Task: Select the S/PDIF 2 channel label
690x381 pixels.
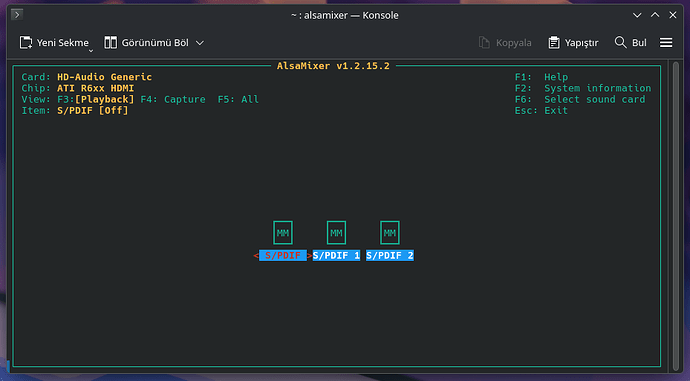Action: click(x=389, y=256)
